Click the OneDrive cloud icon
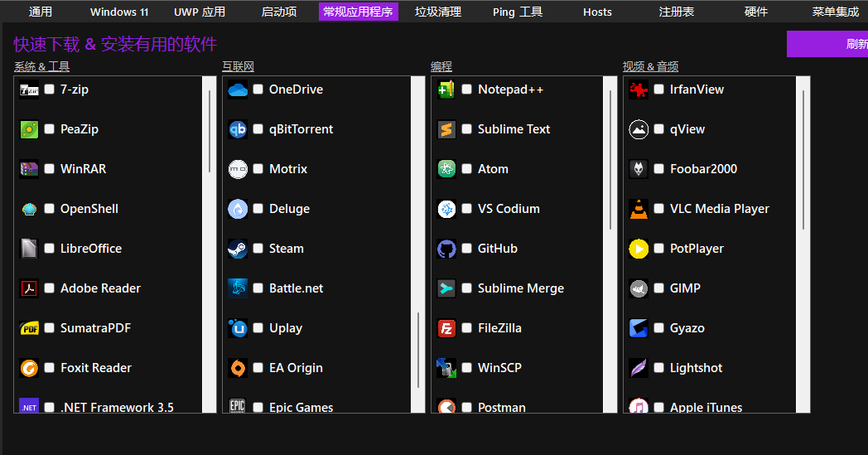868x455 pixels. coord(238,90)
